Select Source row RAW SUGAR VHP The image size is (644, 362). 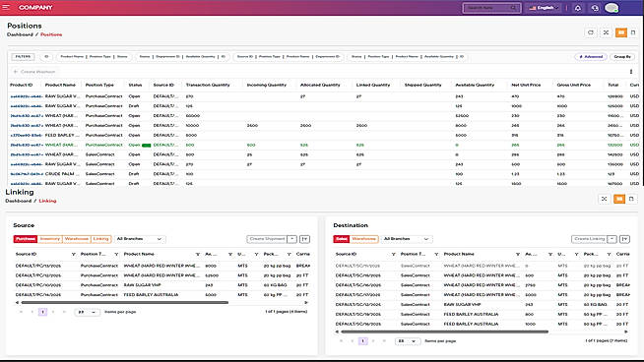coord(161,285)
